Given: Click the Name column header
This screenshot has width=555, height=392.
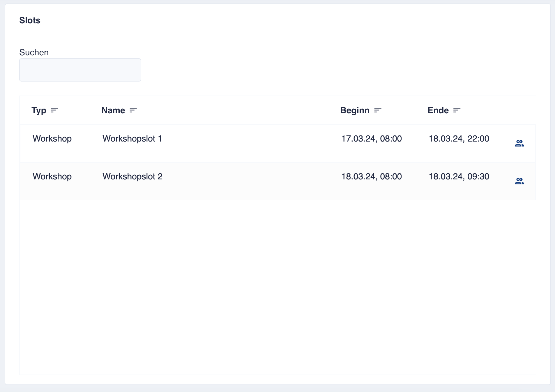Looking at the screenshot, I should tap(113, 110).
